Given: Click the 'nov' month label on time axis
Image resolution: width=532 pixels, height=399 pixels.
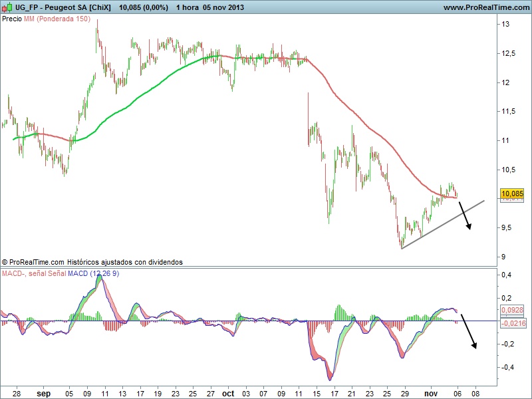Looking at the screenshot, I should (431, 394).
